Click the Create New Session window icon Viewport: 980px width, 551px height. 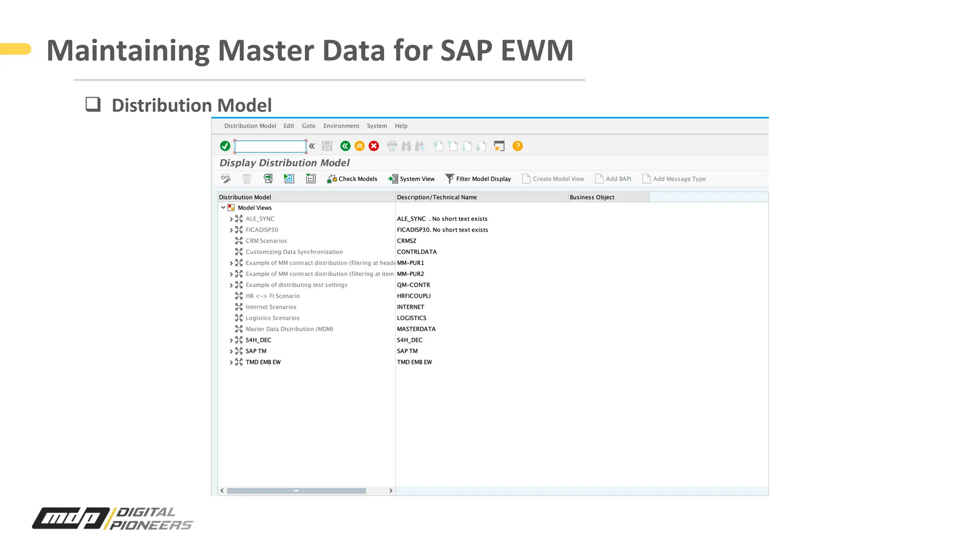(x=499, y=146)
